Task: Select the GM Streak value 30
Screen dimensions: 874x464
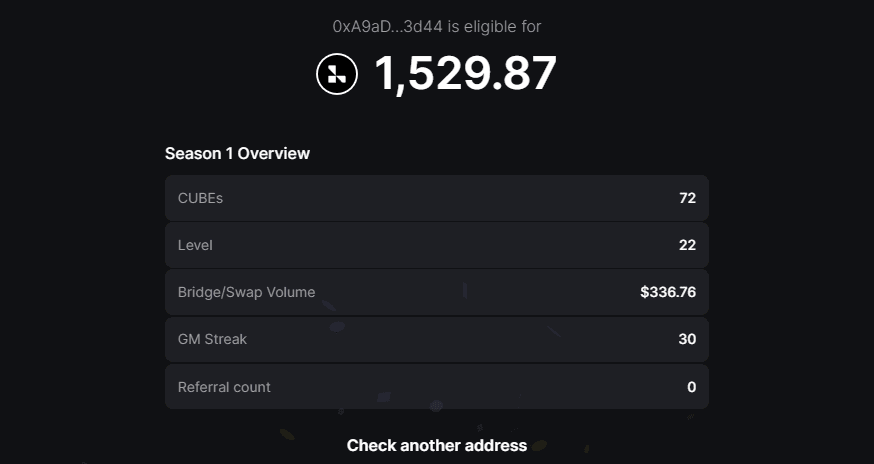Action: point(687,339)
